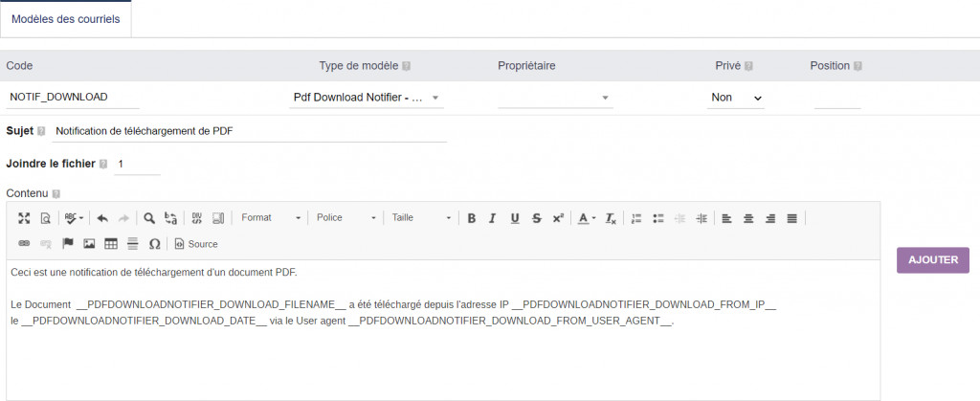Viewport: 980px width, 401px height.
Task: Open the Privé Non dropdown
Action: (x=736, y=98)
